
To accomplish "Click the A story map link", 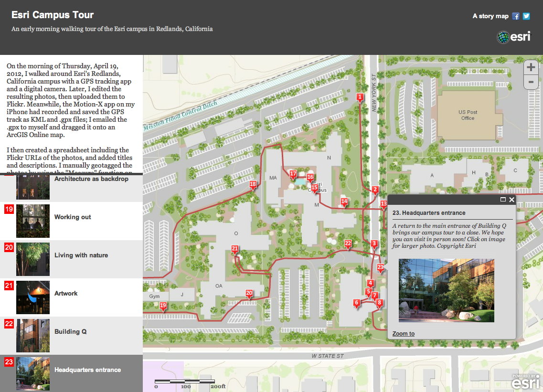I will [x=490, y=16].
